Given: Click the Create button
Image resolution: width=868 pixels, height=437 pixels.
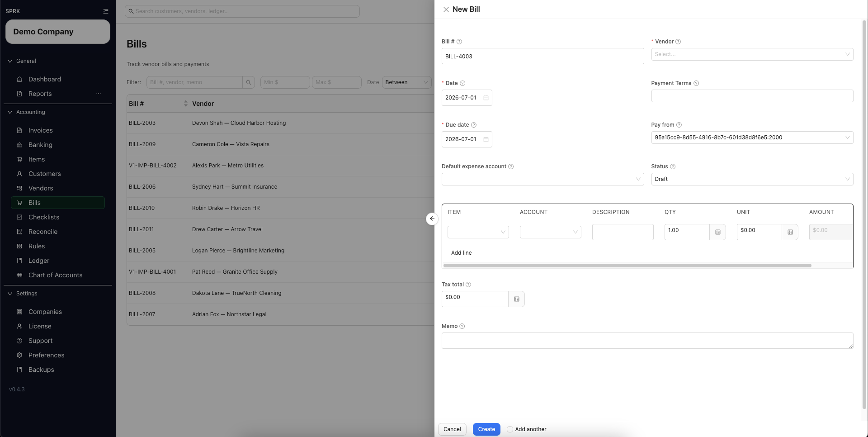Looking at the screenshot, I should click(x=486, y=429).
